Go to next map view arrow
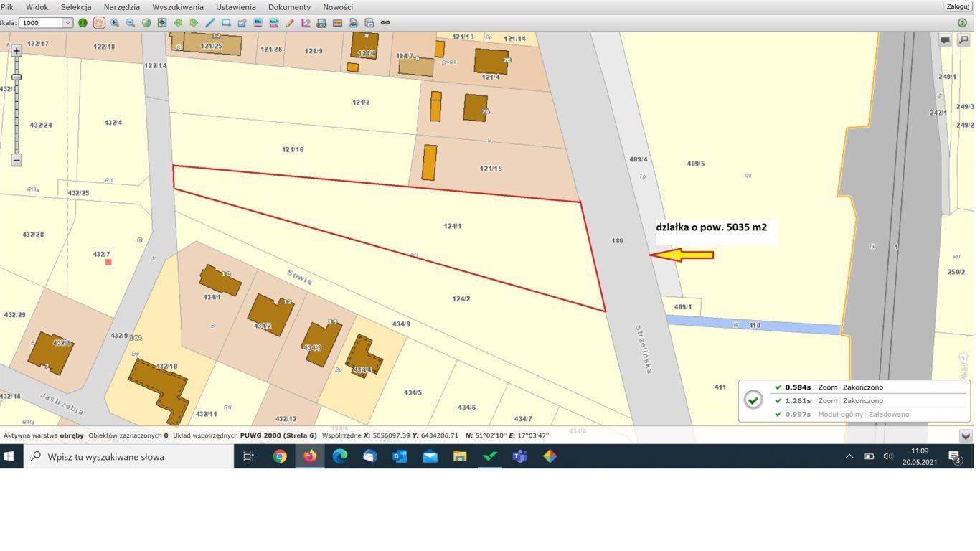980x551 pixels. (x=194, y=23)
